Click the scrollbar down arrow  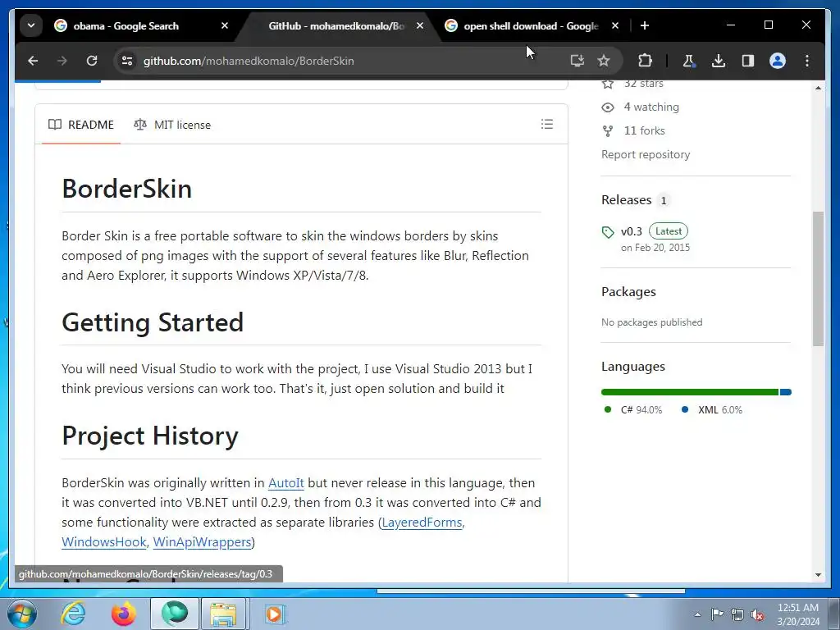pos(818,575)
